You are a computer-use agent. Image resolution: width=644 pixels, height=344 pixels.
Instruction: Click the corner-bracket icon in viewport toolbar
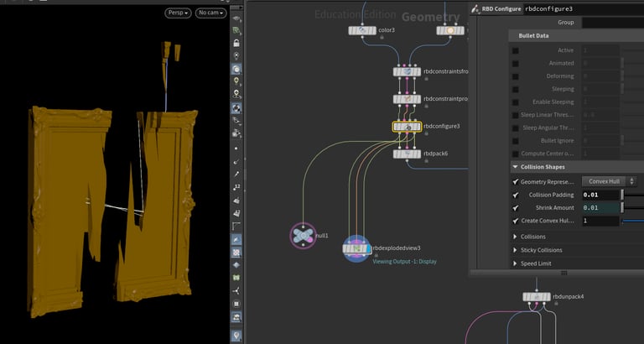pos(236,226)
